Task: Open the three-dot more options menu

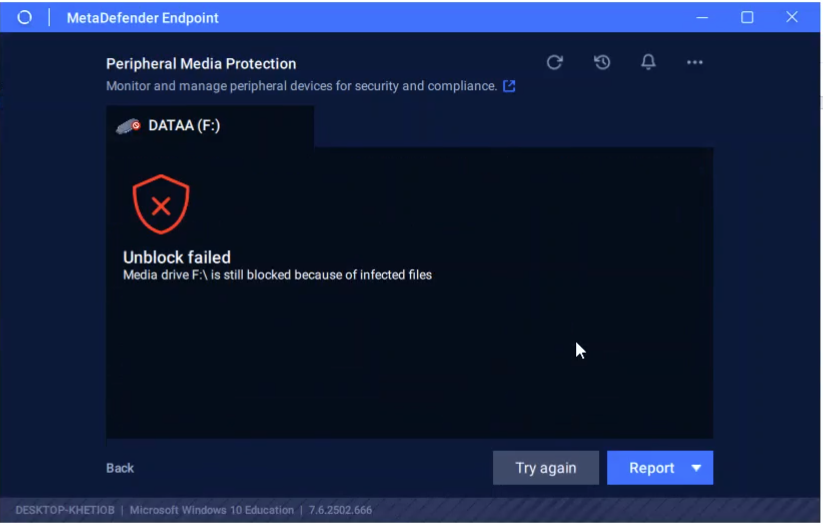Action: tap(694, 62)
